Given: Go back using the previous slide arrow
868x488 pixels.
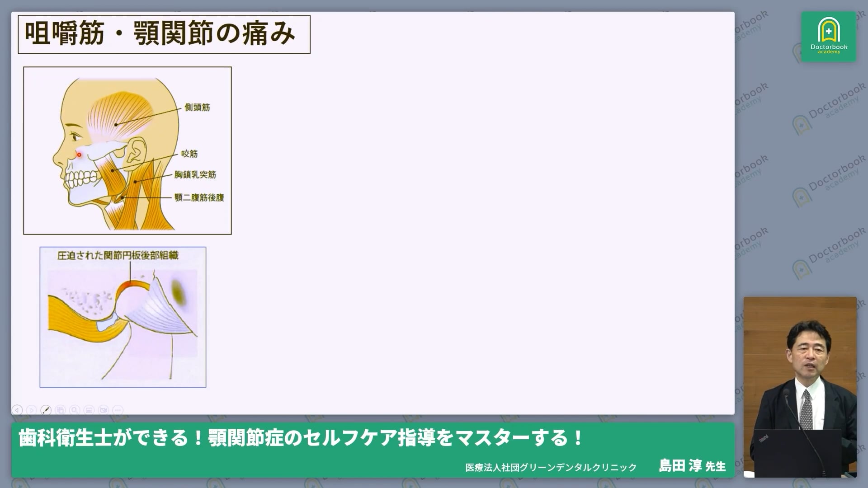Looking at the screenshot, I should 17,410.
